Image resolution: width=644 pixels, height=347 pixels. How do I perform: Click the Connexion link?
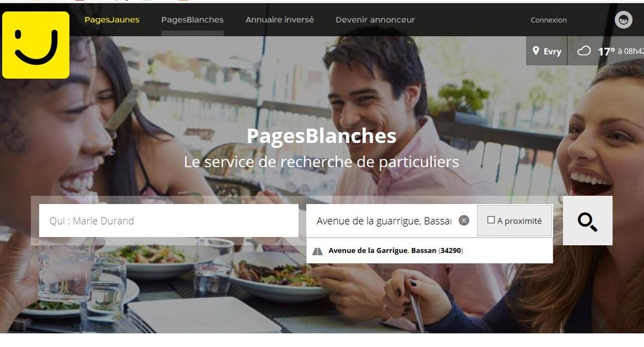point(549,20)
